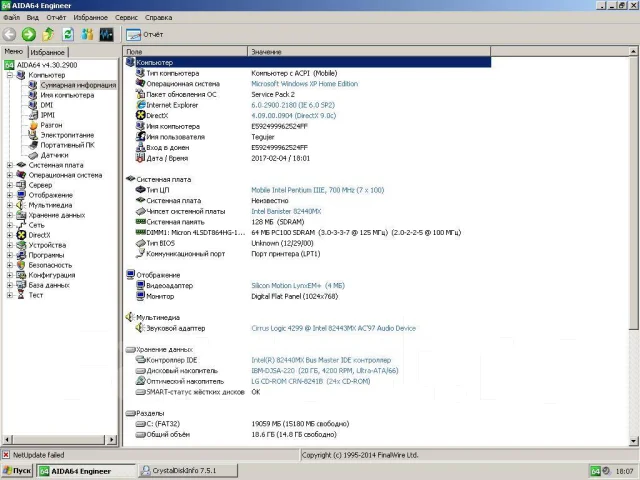Click the База данных icon in tree
The image size is (640, 480).
(21, 285)
